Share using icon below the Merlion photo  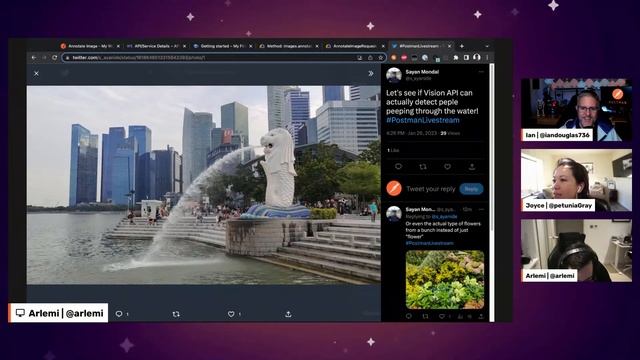288,314
